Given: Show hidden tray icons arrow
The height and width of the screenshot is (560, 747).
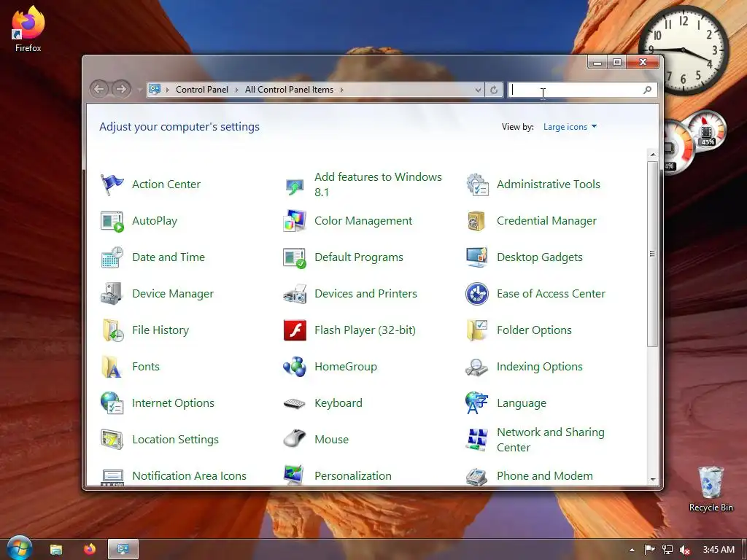Looking at the screenshot, I should point(632,550).
